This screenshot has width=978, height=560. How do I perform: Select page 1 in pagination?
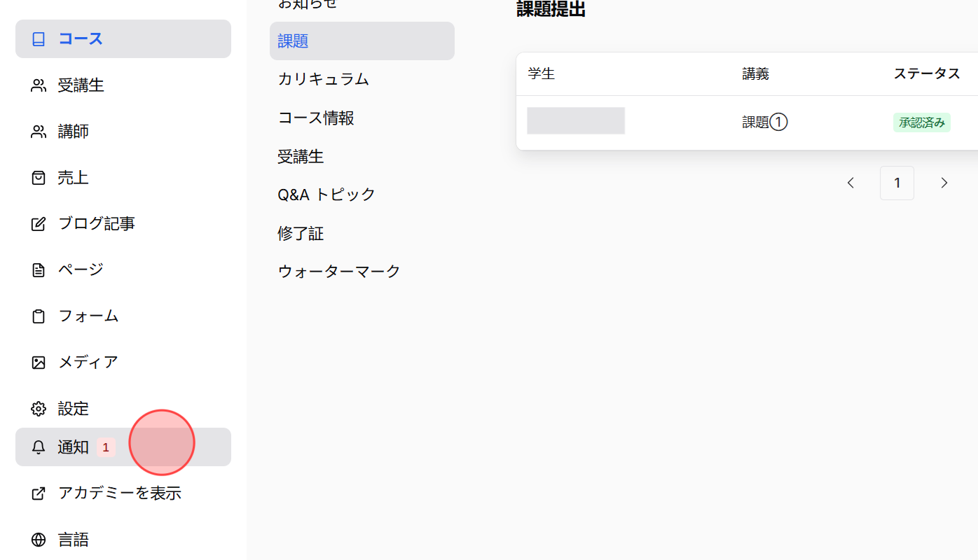point(897,183)
